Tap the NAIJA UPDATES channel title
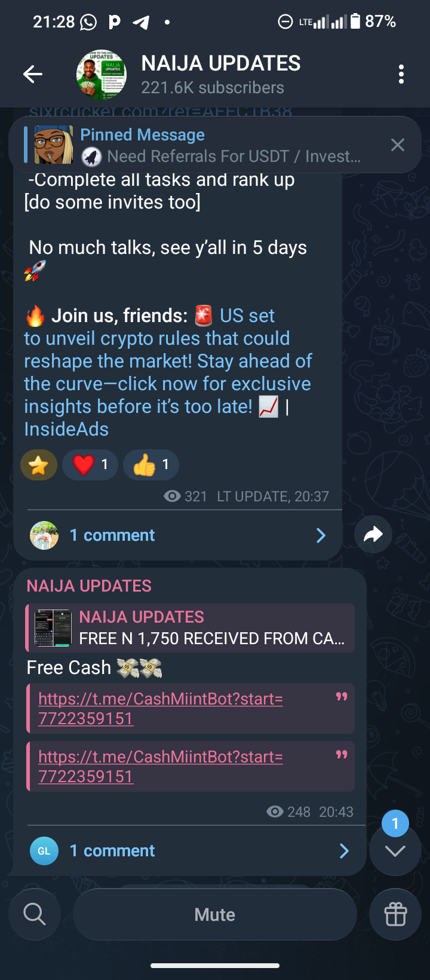Viewport: 430px width, 980px height. tap(221, 63)
